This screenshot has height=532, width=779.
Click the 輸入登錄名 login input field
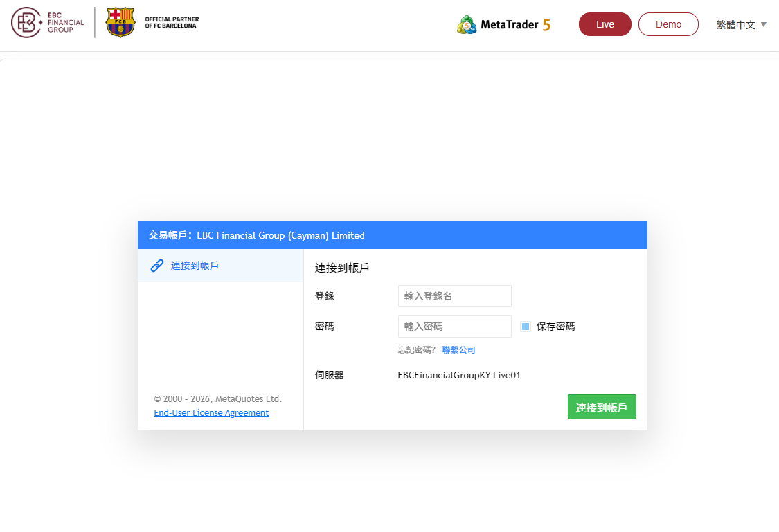(x=454, y=295)
